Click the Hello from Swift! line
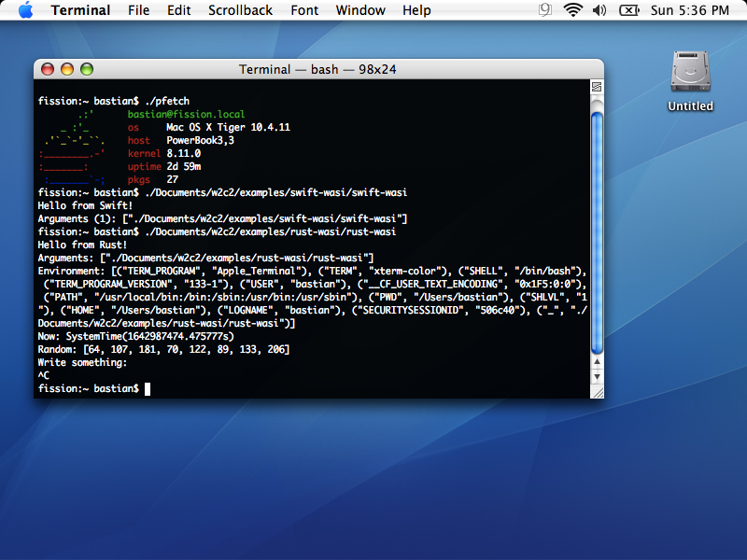Viewport: 747px width, 560px height. point(85,205)
